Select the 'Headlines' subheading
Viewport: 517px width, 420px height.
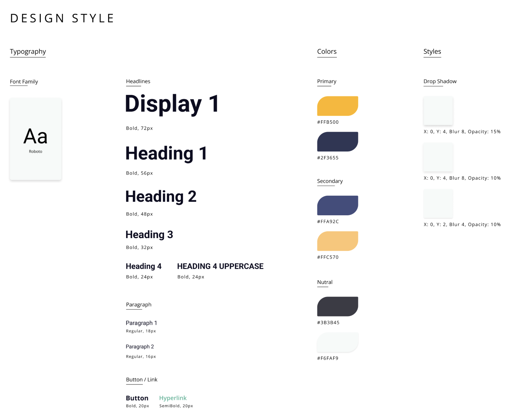(138, 81)
